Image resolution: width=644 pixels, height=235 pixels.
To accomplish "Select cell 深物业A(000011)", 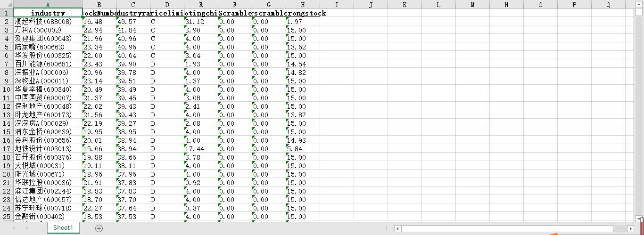I will [48, 81].
